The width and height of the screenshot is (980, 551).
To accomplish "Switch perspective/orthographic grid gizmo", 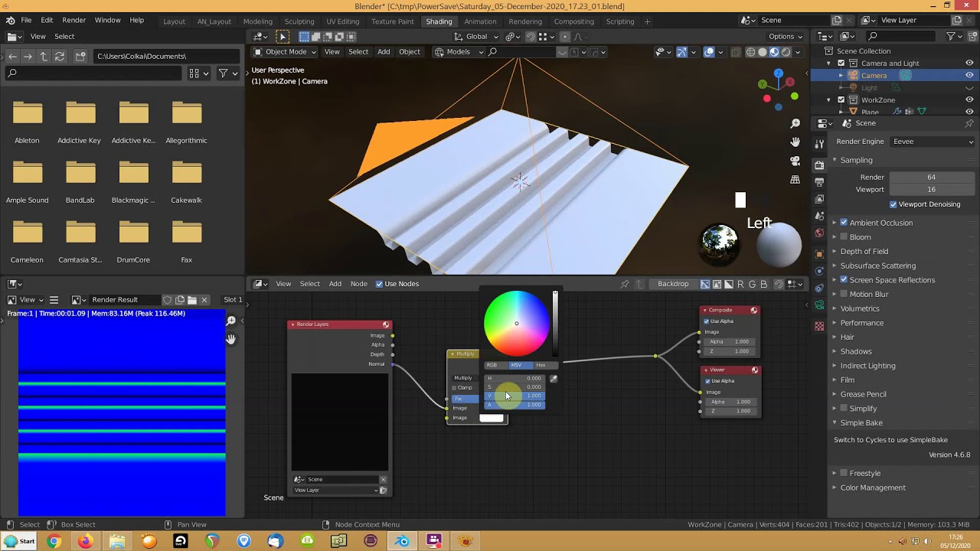I will tap(795, 180).
